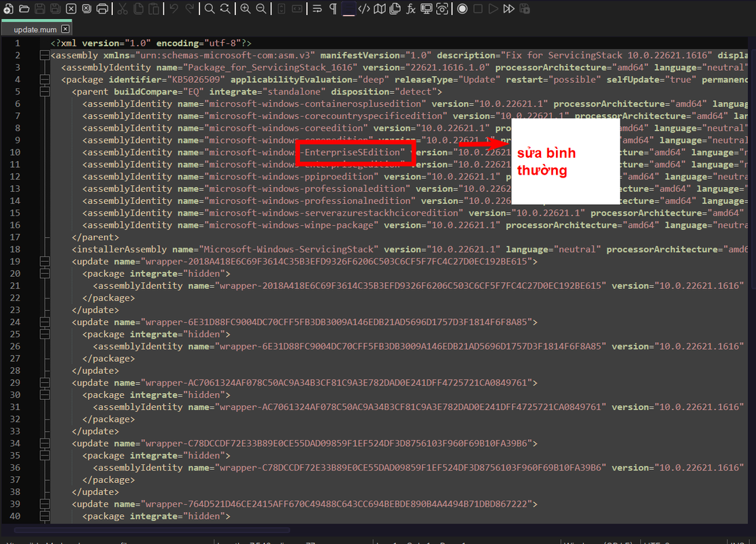The image size is (756, 544).
Task: Toggle file monitoring (tail) icon
Action: [x=442, y=9]
